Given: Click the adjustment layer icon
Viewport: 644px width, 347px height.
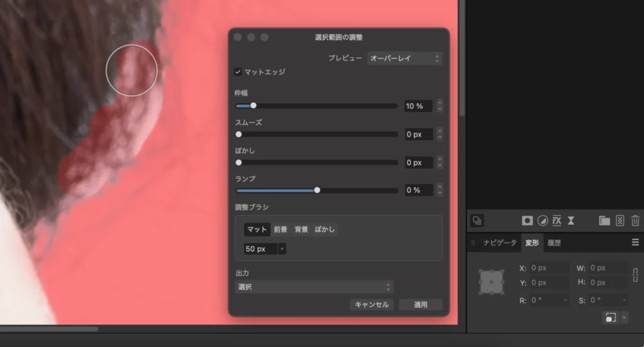Looking at the screenshot, I should (542, 220).
